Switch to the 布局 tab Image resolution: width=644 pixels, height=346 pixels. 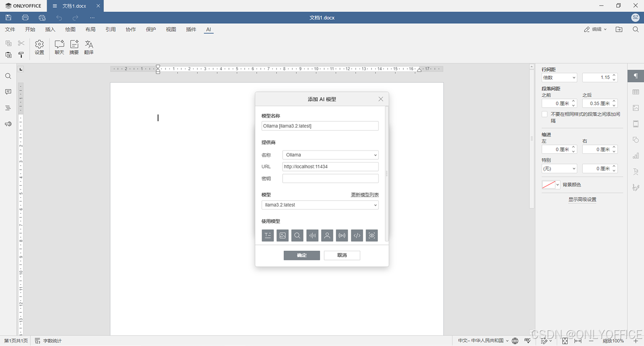click(90, 30)
